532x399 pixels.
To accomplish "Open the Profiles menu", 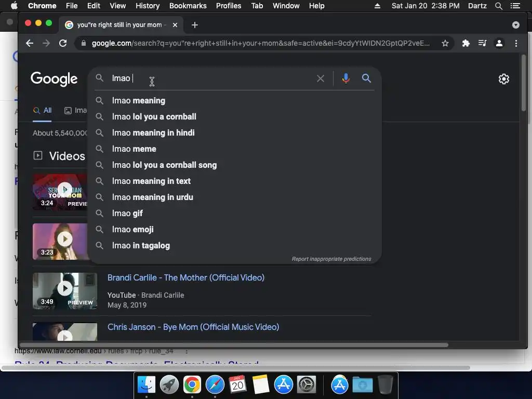I will tap(229, 6).
